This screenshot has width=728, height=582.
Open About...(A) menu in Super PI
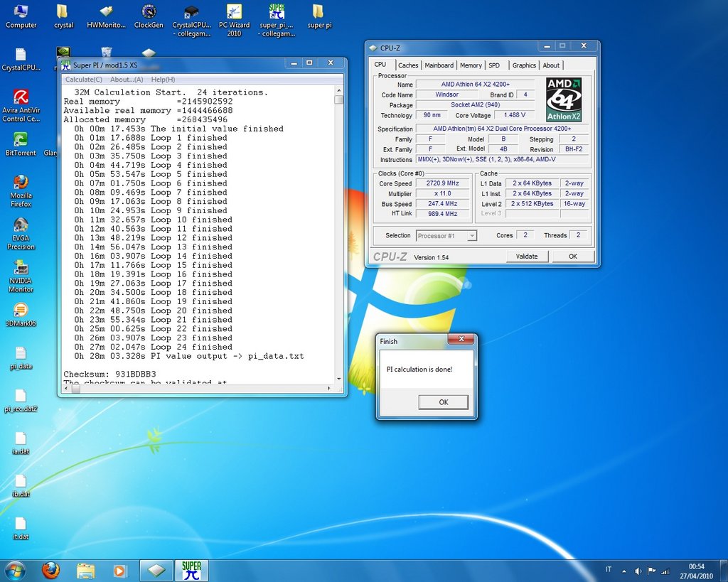[127, 80]
